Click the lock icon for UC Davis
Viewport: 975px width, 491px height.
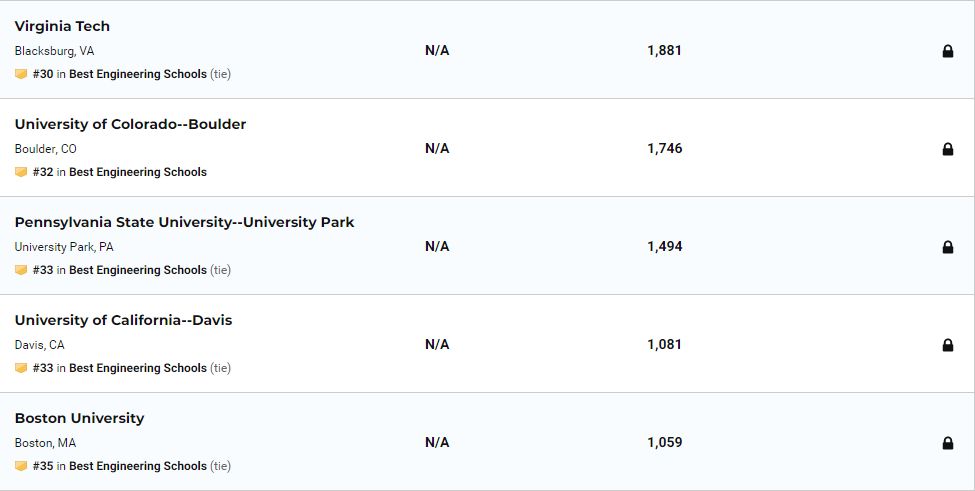point(948,345)
